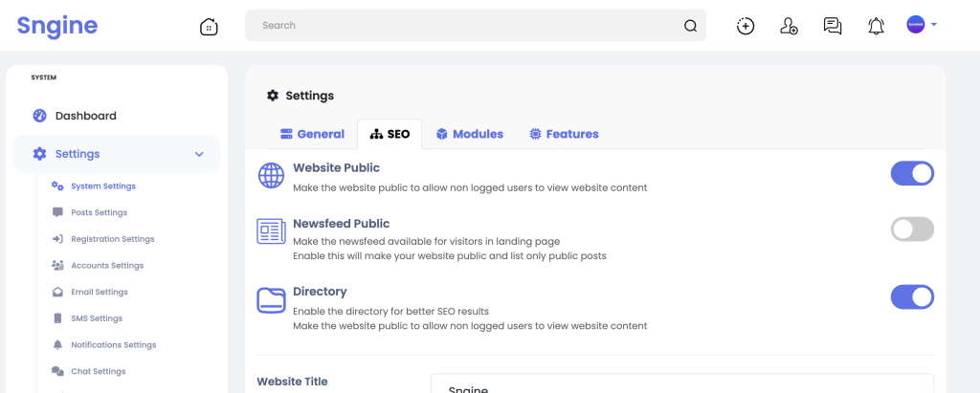The height and width of the screenshot is (393, 980).
Task: Click 'Make the newsfeed available for visitors' text
Action: [x=426, y=241]
